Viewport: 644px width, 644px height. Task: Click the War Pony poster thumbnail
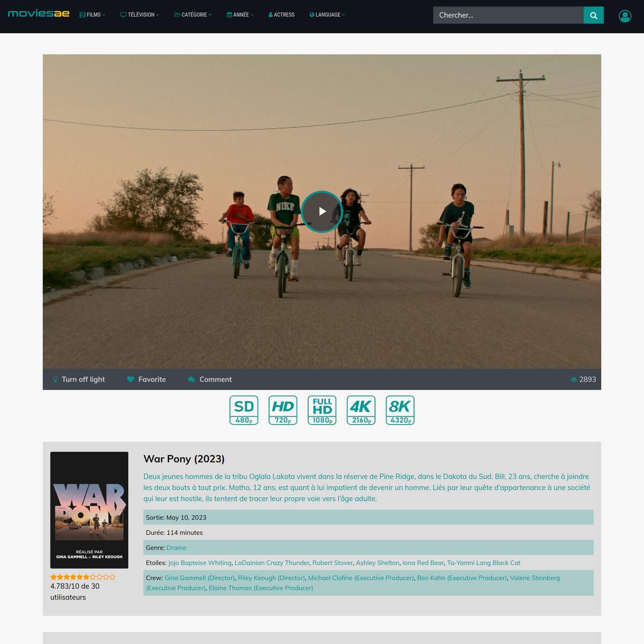(x=89, y=510)
